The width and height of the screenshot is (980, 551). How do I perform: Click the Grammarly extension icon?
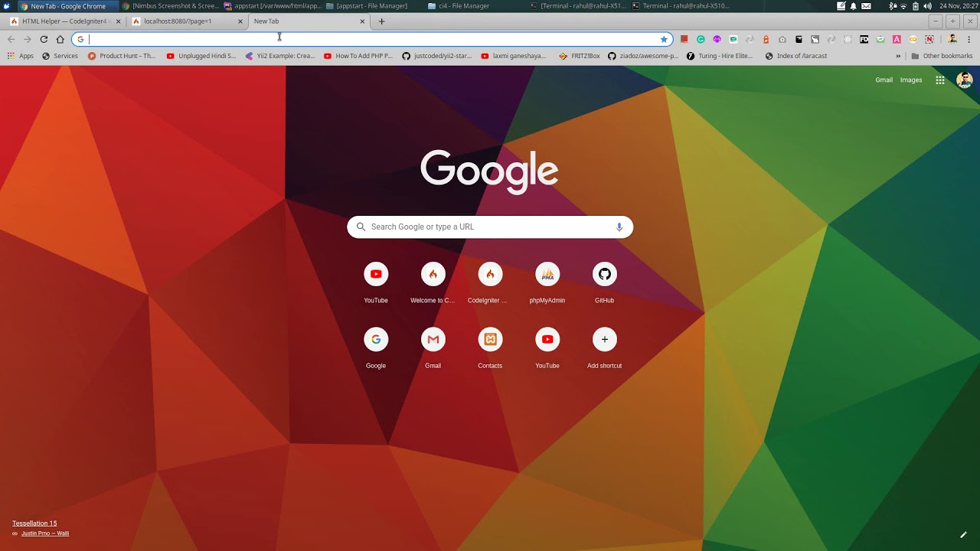tap(701, 39)
